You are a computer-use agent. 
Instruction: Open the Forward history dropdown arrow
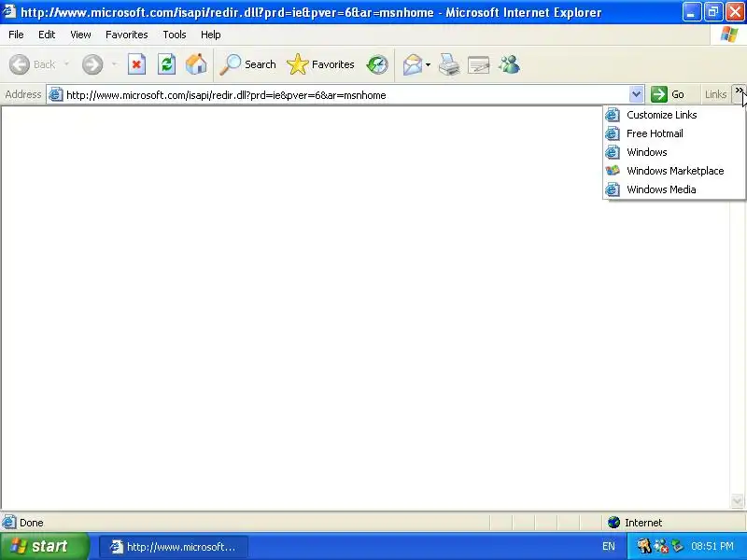pos(114,64)
